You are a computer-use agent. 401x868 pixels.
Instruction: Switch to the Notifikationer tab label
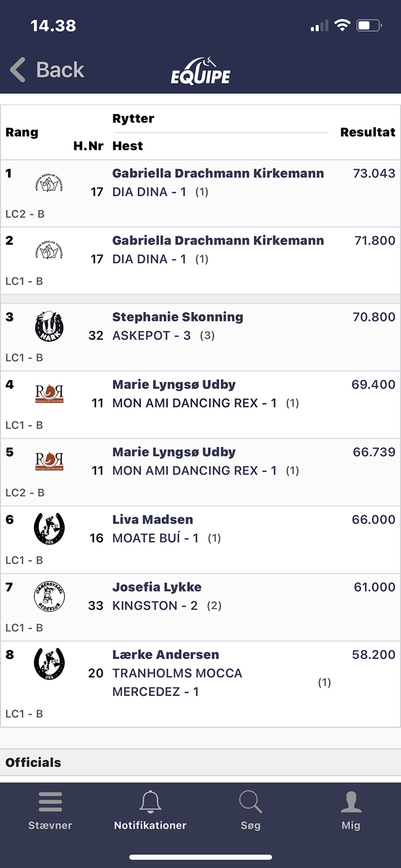tap(150, 825)
